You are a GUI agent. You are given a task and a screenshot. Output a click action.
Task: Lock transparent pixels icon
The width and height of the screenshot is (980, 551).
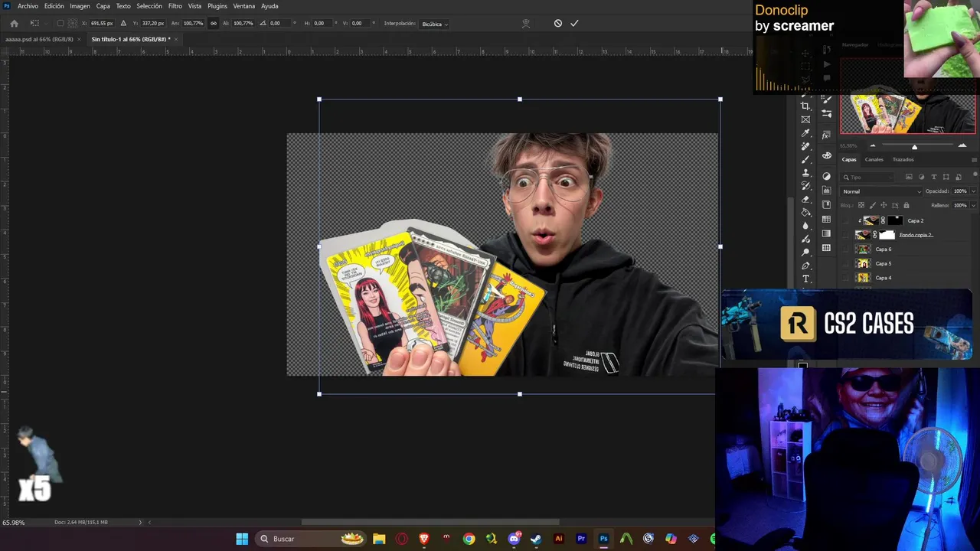tap(861, 205)
